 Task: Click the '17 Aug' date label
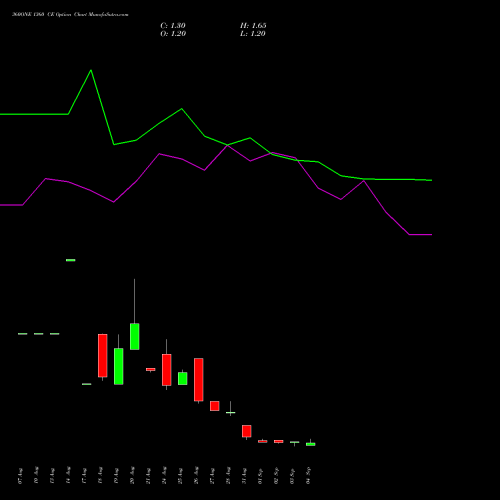tap(84, 476)
